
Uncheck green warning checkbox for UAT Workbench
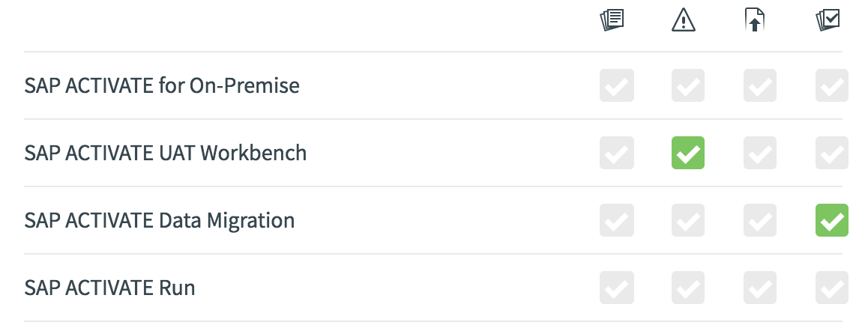(688, 153)
